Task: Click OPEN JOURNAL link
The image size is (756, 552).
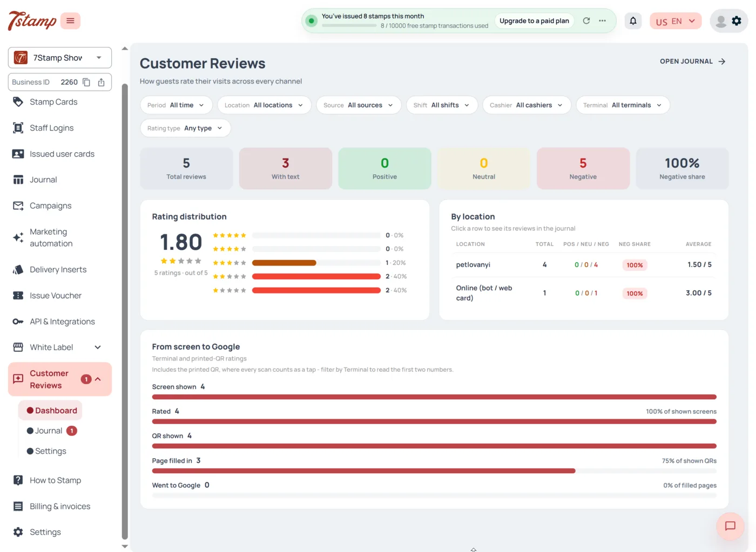Action: point(692,62)
